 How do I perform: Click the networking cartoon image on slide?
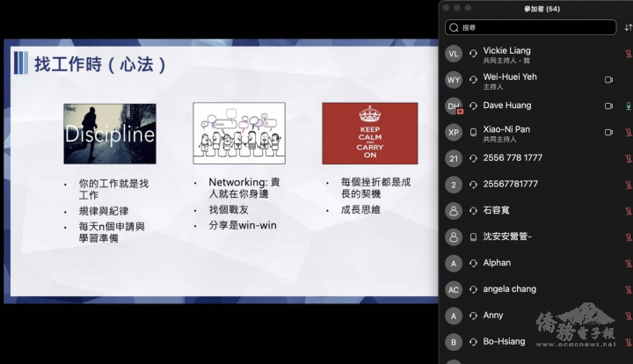click(239, 133)
